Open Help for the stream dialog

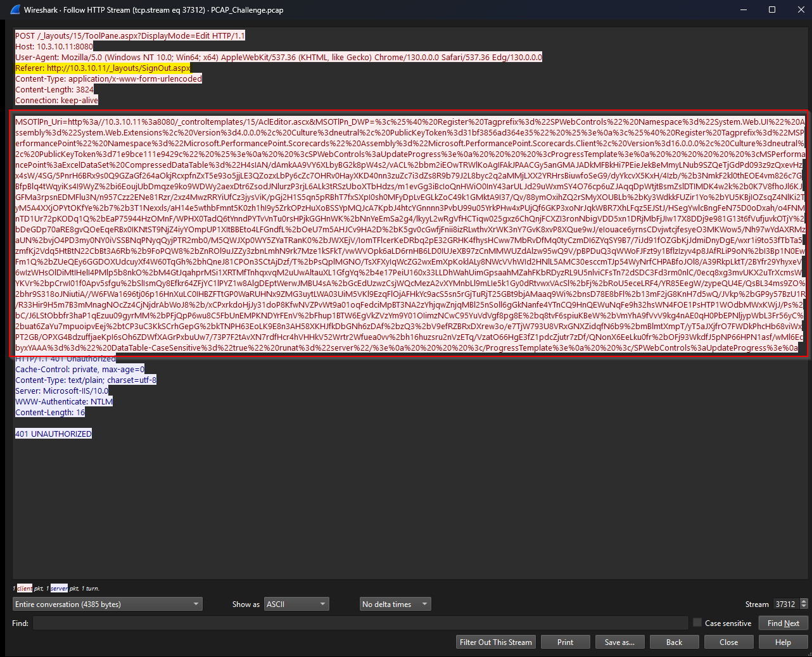click(x=783, y=642)
